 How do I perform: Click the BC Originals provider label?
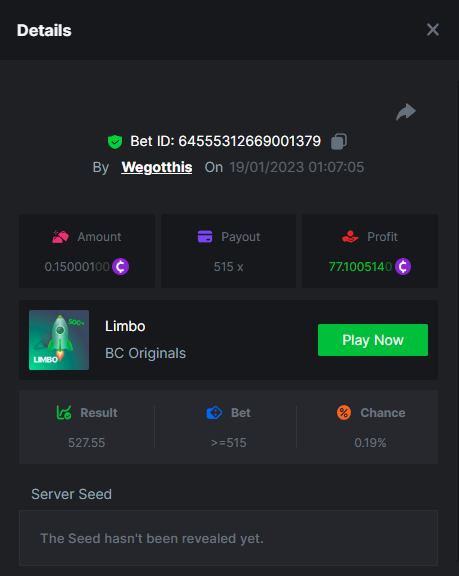coord(145,353)
